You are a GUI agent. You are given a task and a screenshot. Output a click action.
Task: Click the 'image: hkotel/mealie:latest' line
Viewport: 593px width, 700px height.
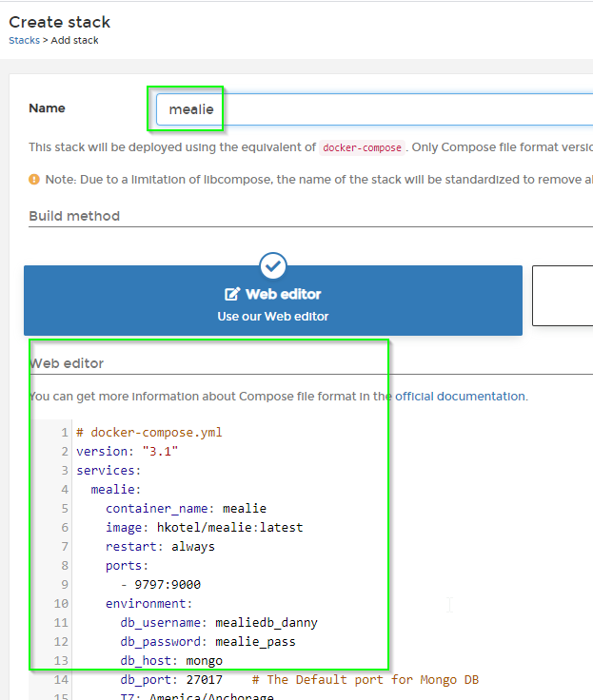pos(205,528)
